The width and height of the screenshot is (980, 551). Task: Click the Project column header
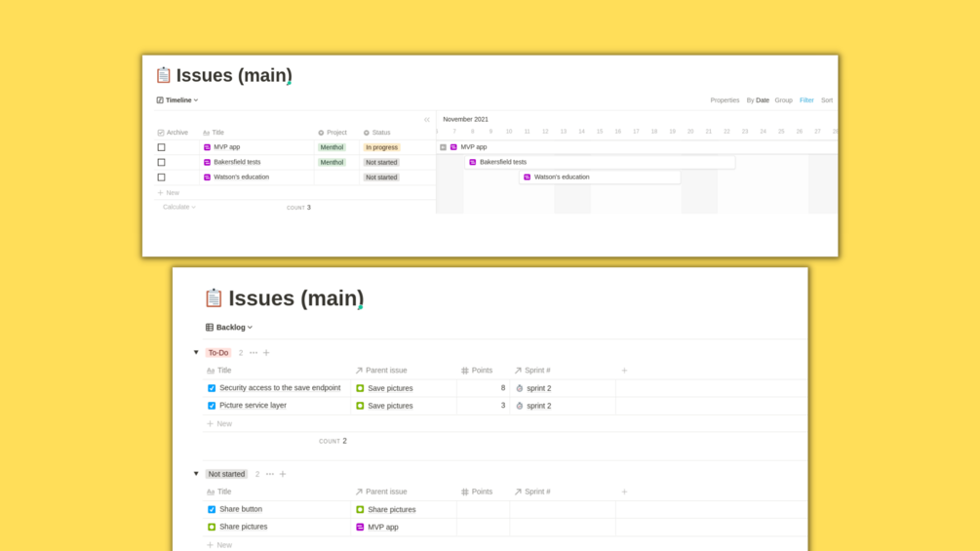332,133
